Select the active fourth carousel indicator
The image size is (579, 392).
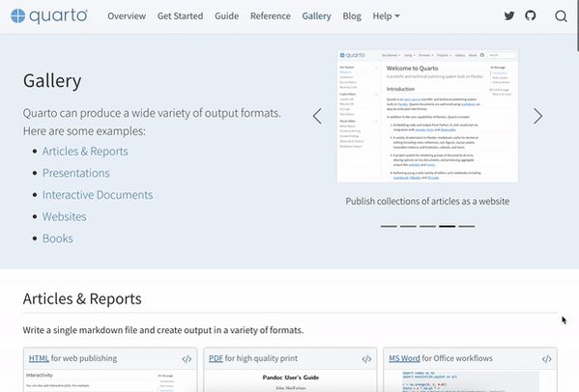click(447, 226)
